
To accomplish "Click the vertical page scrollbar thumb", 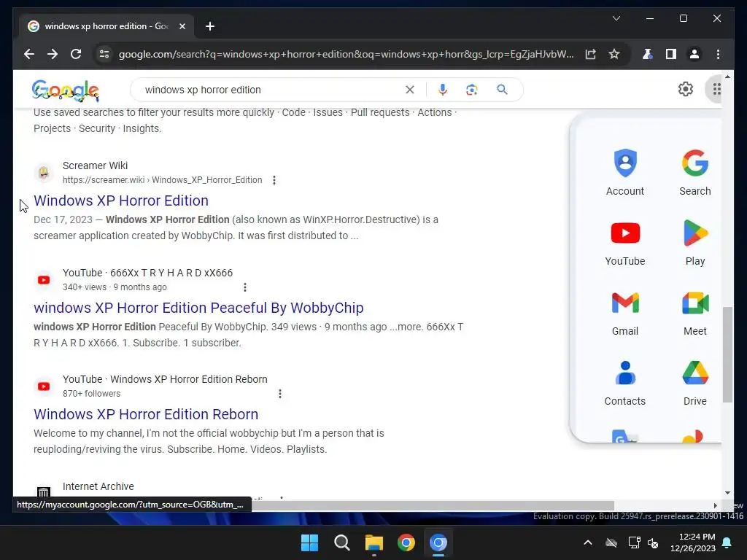I will [x=727, y=355].
